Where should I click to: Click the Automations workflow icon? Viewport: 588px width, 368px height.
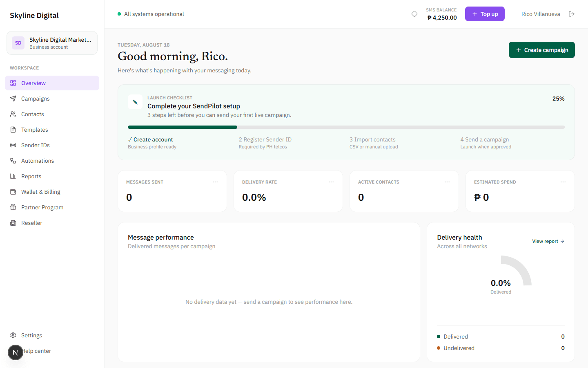[x=13, y=161]
